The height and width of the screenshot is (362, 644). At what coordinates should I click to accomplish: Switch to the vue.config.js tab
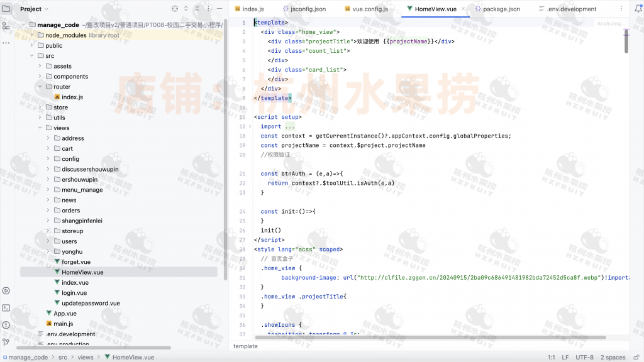tap(369, 9)
